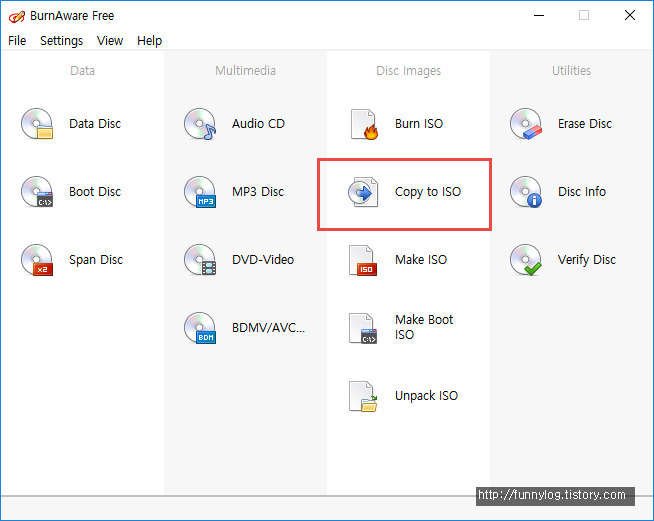The image size is (654, 521).
Task: Launch the DVD-Video label
Action: click(263, 259)
